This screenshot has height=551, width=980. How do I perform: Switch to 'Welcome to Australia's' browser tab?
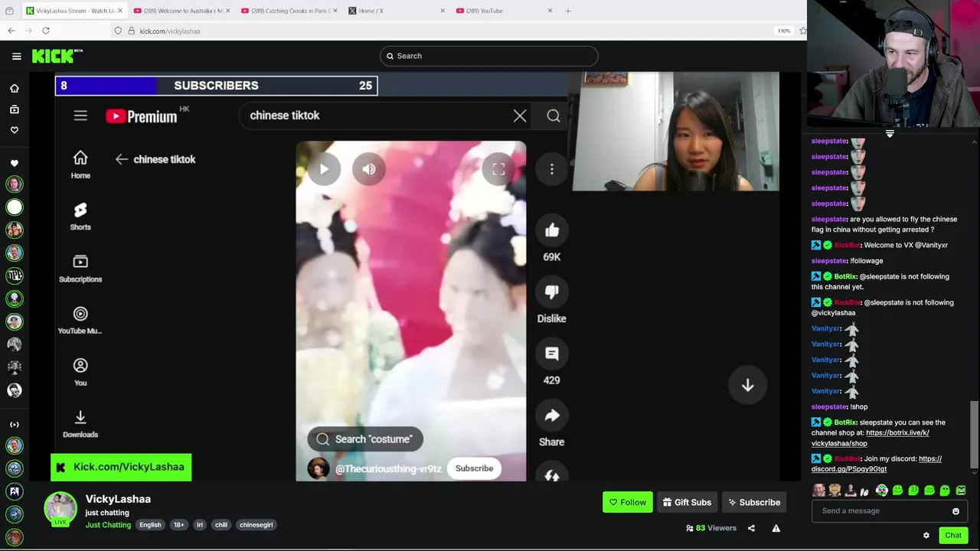pyautogui.click(x=182, y=11)
